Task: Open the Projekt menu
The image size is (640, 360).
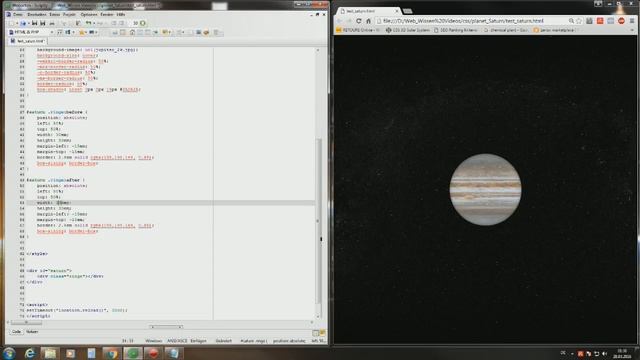Action: [x=69, y=14]
